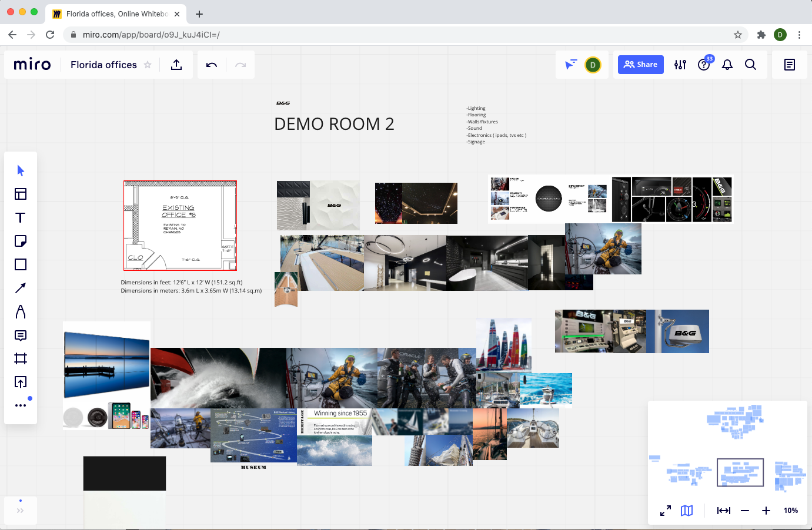
Task: Open board settings sliders icon
Action: 680,65
